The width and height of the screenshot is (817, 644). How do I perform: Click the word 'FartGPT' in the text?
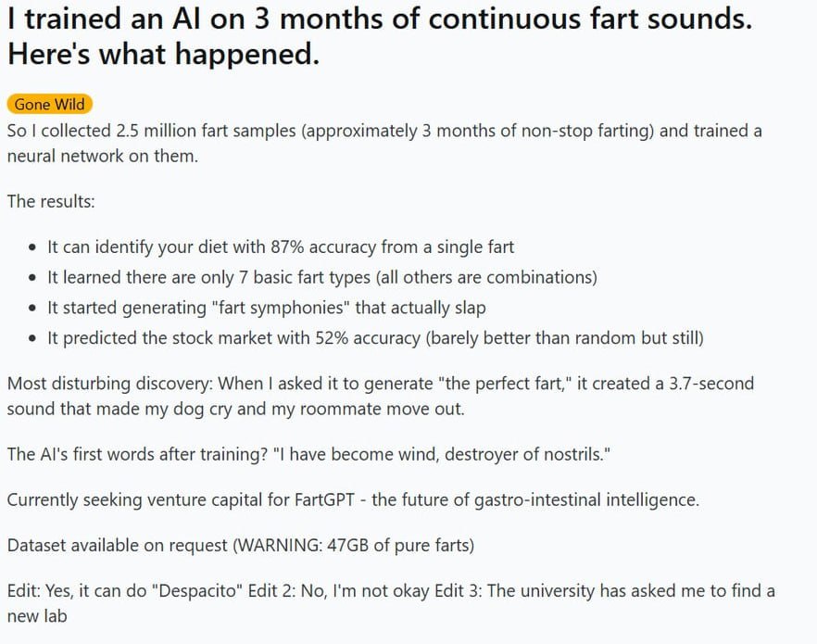click(x=324, y=499)
